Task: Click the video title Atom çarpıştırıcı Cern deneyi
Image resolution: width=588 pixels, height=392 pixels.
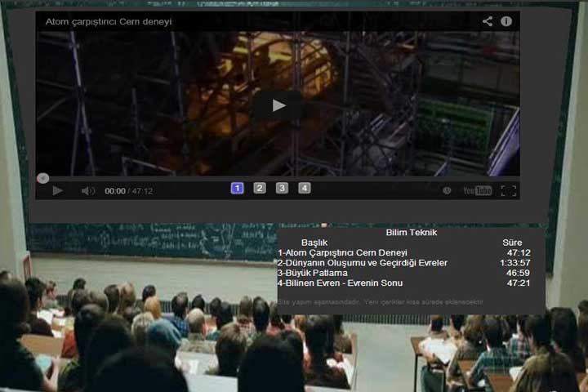Action: click(109, 22)
